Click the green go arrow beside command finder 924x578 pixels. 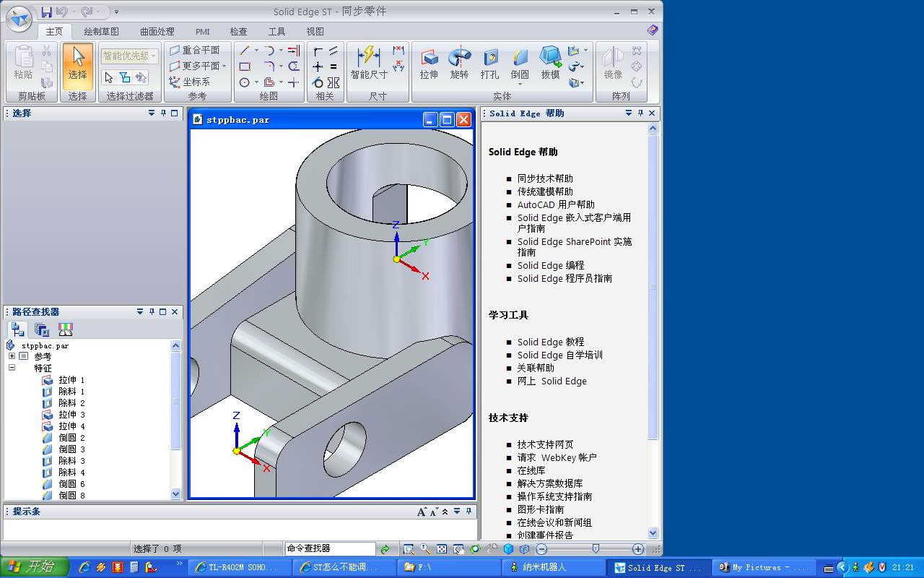pyautogui.click(x=385, y=549)
